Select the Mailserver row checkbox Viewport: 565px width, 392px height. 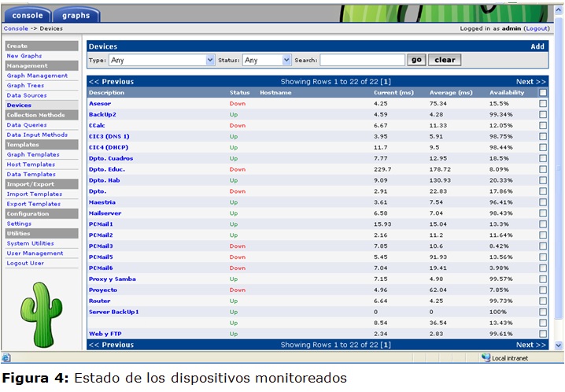(x=542, y=213)
